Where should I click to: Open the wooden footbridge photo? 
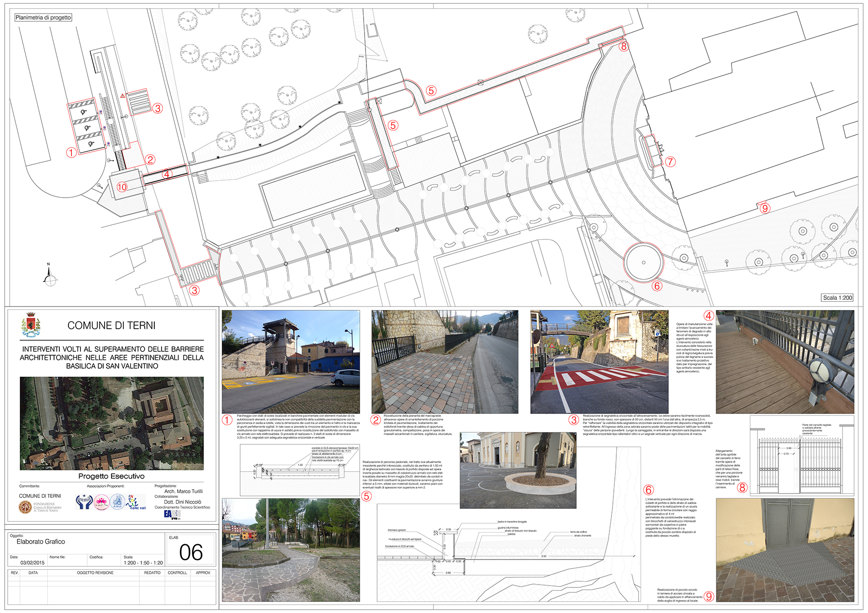pos(785,362)
